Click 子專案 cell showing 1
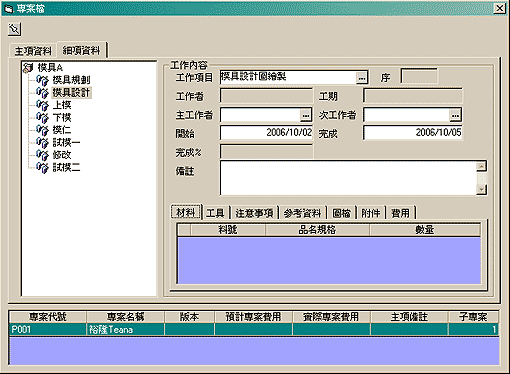The height and width of the screenshot is (374, 510). point(473,329)
